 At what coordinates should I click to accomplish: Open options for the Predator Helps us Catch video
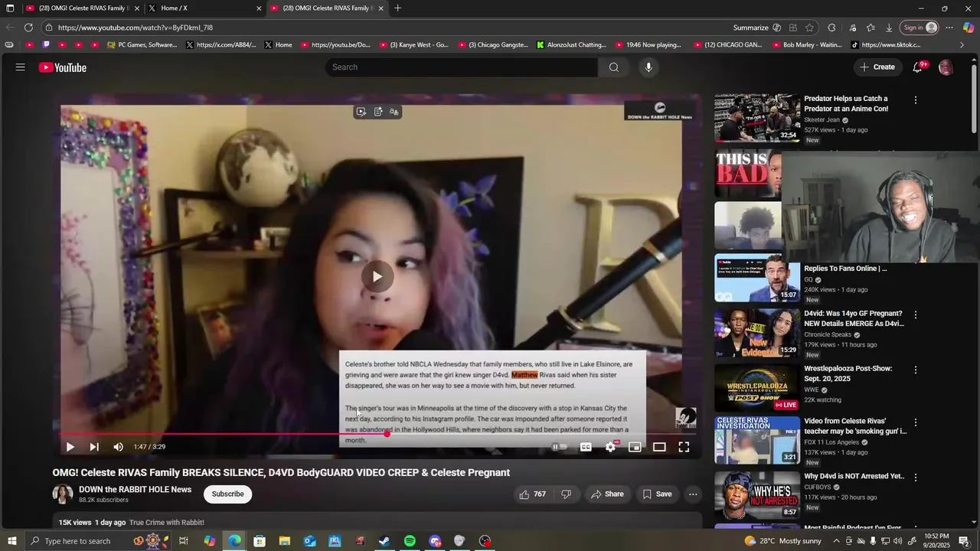[915, 100]
